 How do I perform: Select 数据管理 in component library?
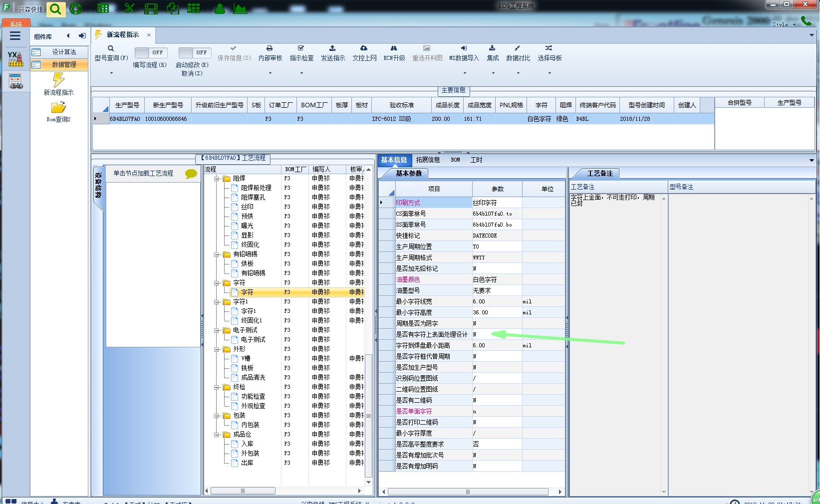click(59, 64)
